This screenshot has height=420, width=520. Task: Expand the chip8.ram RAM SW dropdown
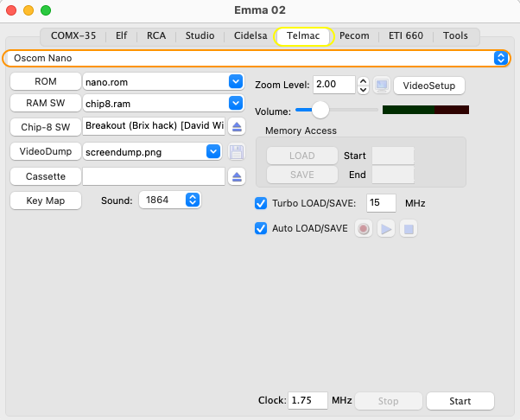236,103
